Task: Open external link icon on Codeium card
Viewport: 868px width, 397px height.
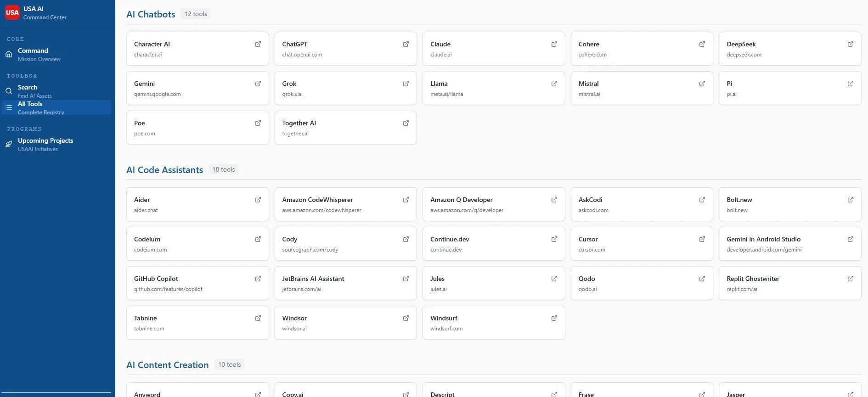Action: click(x=258, y=239)
